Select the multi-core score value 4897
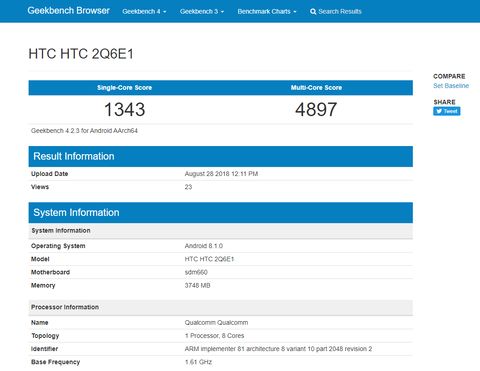480x371 pixels. 316,109
